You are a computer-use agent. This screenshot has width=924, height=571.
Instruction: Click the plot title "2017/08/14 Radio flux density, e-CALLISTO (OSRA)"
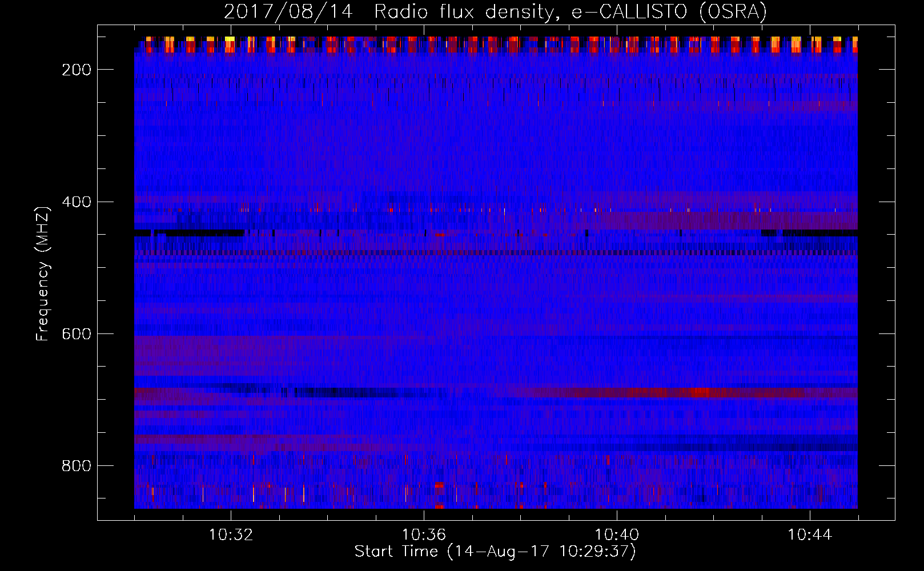coord(495,11)
